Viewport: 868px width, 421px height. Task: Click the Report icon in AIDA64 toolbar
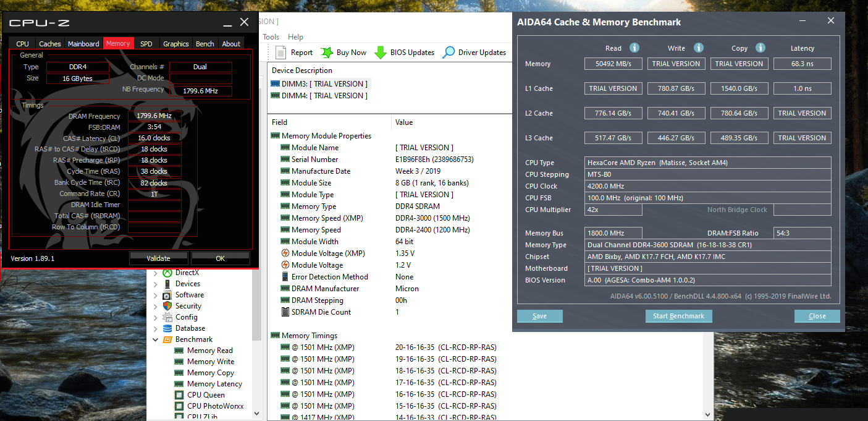[x=280, y=52]
